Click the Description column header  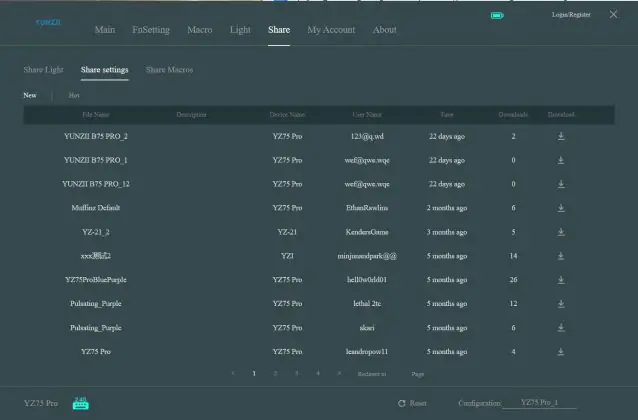191,115
